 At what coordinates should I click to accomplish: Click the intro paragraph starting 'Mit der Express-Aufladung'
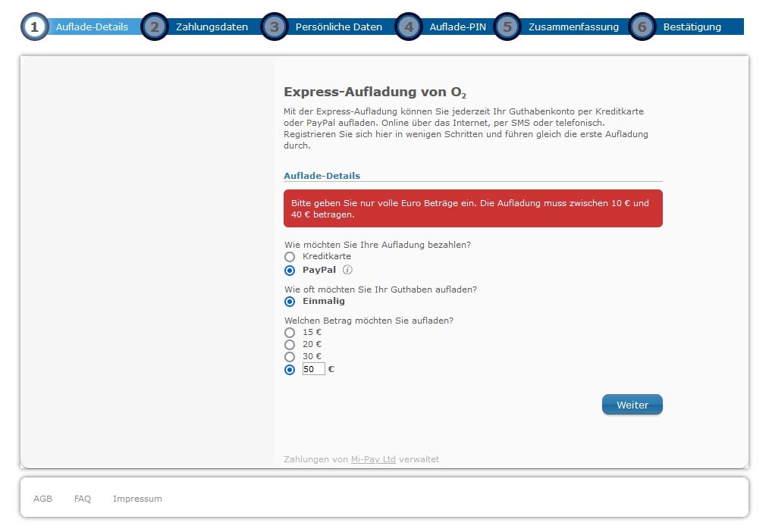pyautogui.click(x=466, y=128)
